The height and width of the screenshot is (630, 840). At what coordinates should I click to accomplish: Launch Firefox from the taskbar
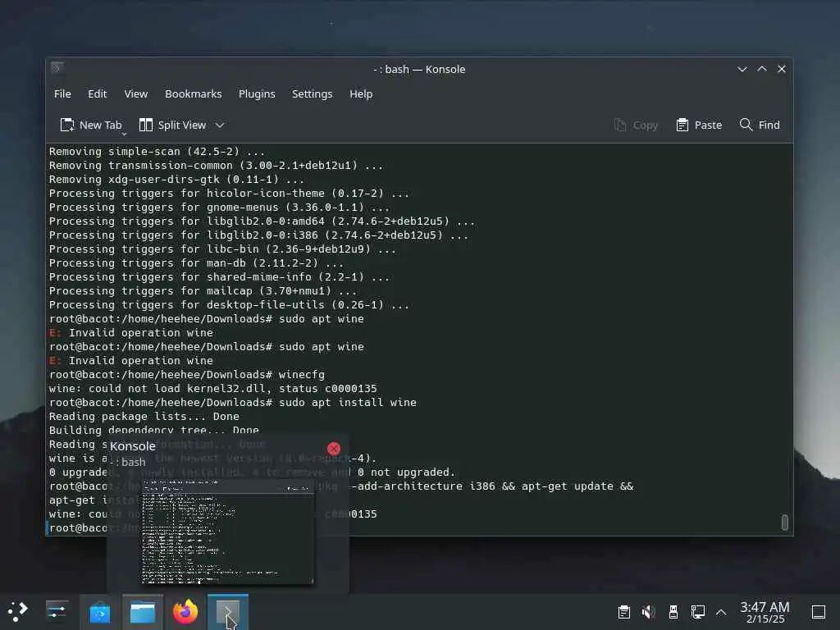(x=185, y=612)
